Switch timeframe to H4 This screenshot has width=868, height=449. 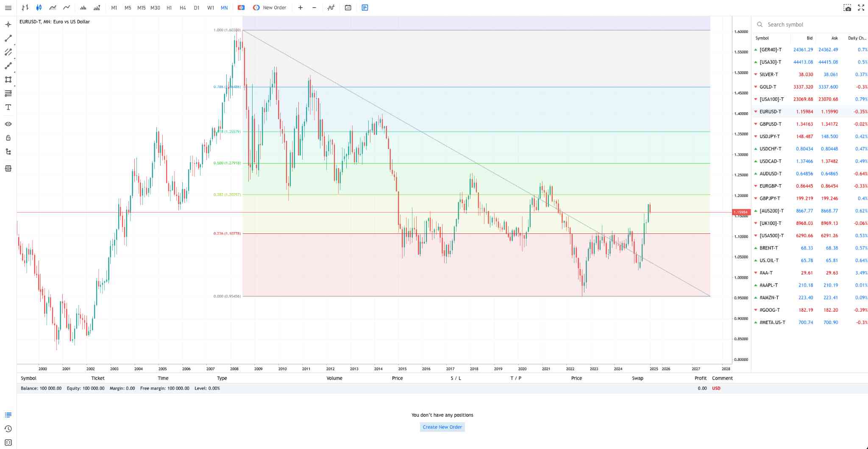click(183, 8)
